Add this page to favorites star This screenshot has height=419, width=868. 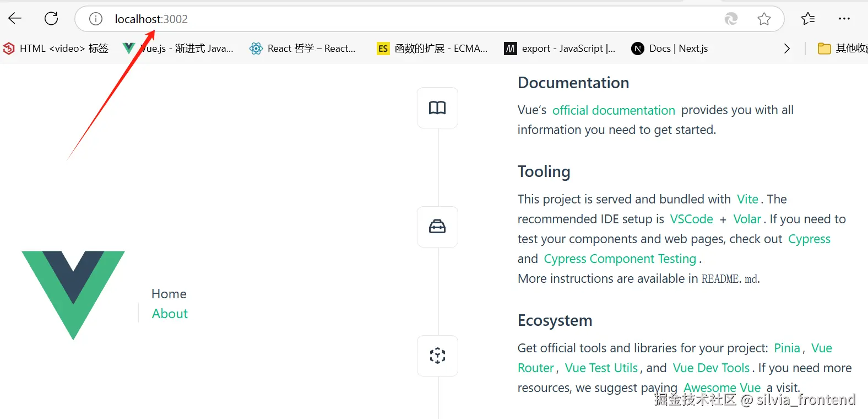[764, 19]
